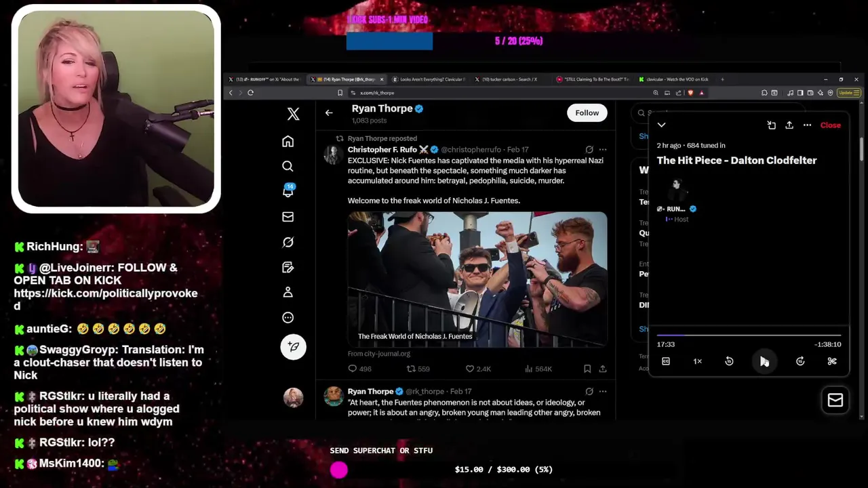Open the X logo home link in sidebar
The image size is (868, 488).
[x=293, y=114]
